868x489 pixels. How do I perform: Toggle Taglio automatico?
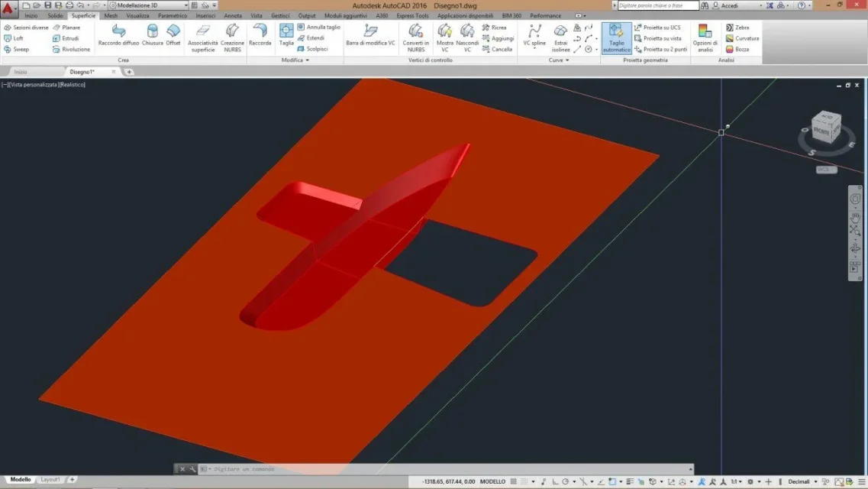616,37
